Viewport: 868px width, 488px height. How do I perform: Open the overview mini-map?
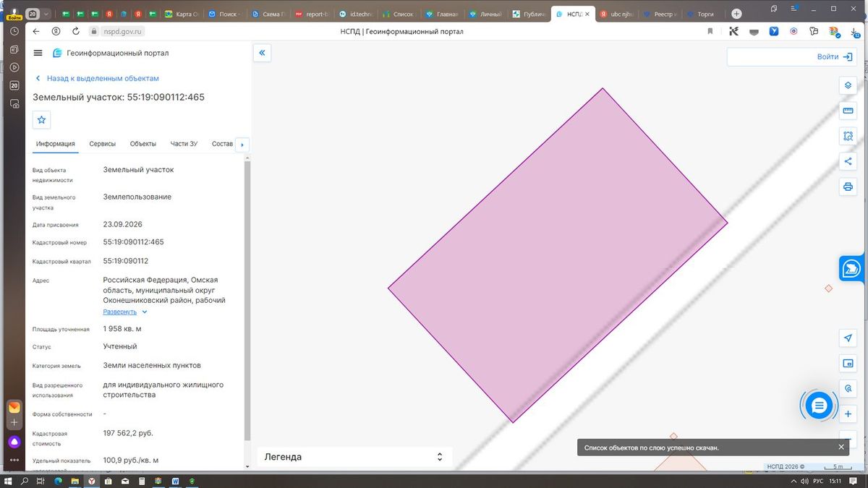point(848,364)
